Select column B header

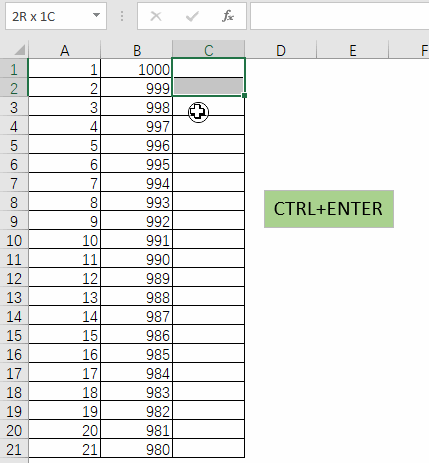pyautogui.click(x=137, y=50)
